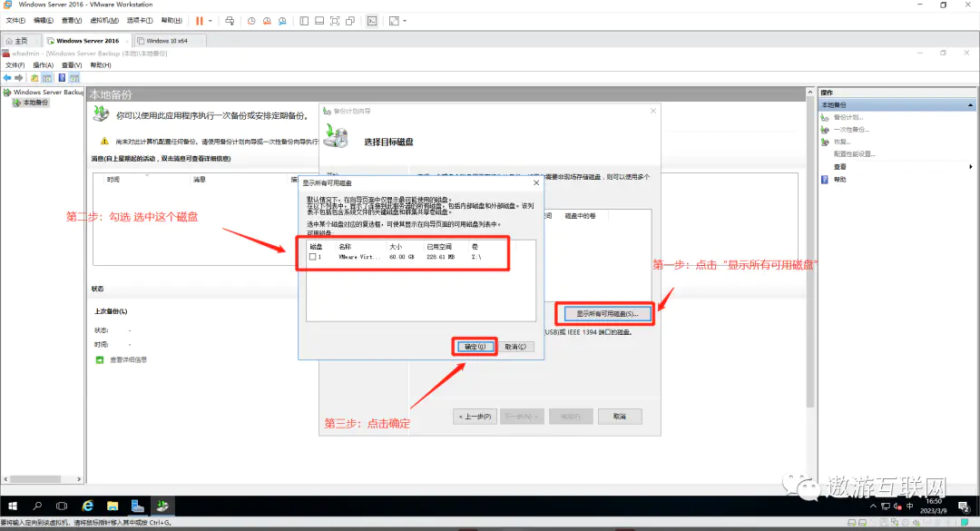Click the send Ctrl+Alt+Del toolbar icon
This screenshot has height=531, width=980.
pyautogui.click(x=230, y=21)
